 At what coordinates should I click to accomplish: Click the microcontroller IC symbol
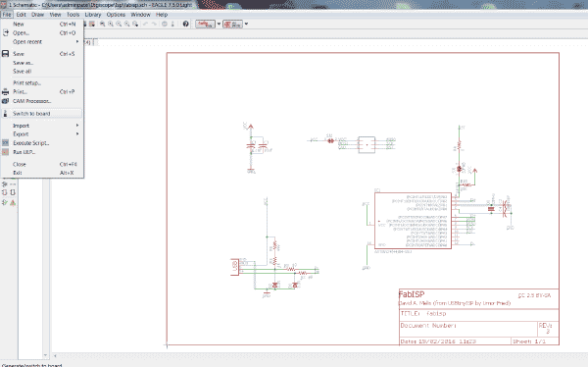[x=413, y=221]
